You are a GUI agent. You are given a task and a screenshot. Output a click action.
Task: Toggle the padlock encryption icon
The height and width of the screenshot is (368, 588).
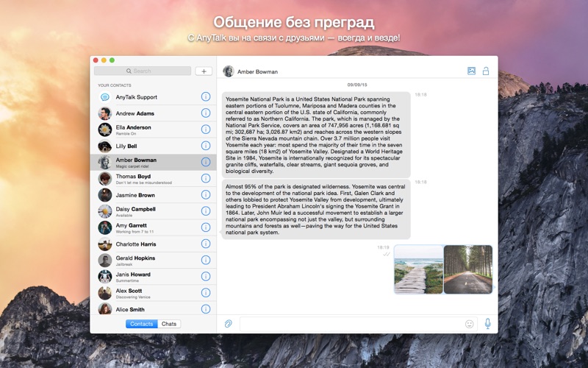coord(486,71)
